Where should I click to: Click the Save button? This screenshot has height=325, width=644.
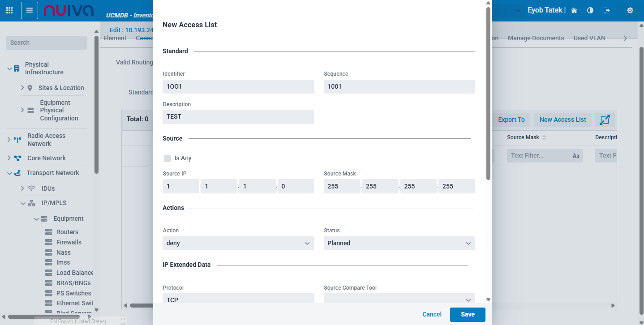point(468,314)
